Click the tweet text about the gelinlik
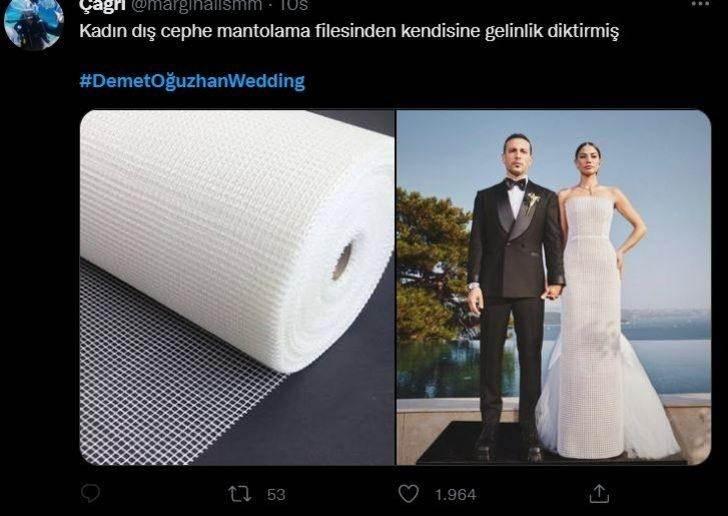This screenshot has width=728, height=516. pos(349,32)
